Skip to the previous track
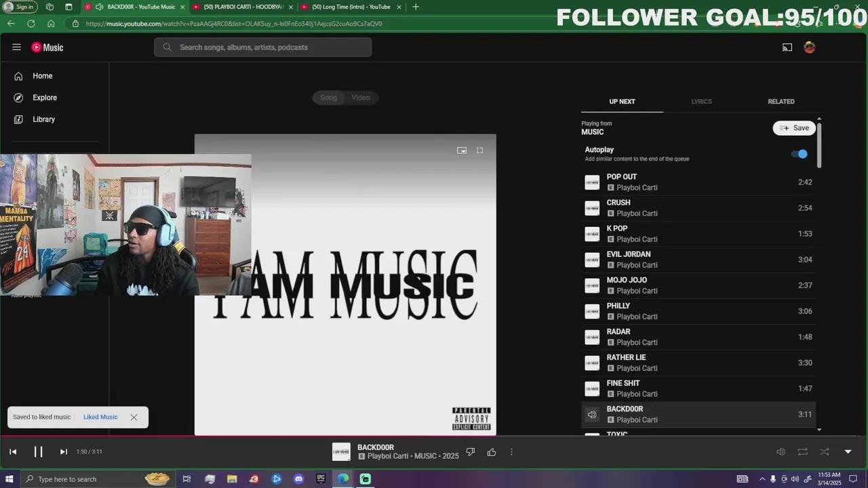 click(13, 452)
